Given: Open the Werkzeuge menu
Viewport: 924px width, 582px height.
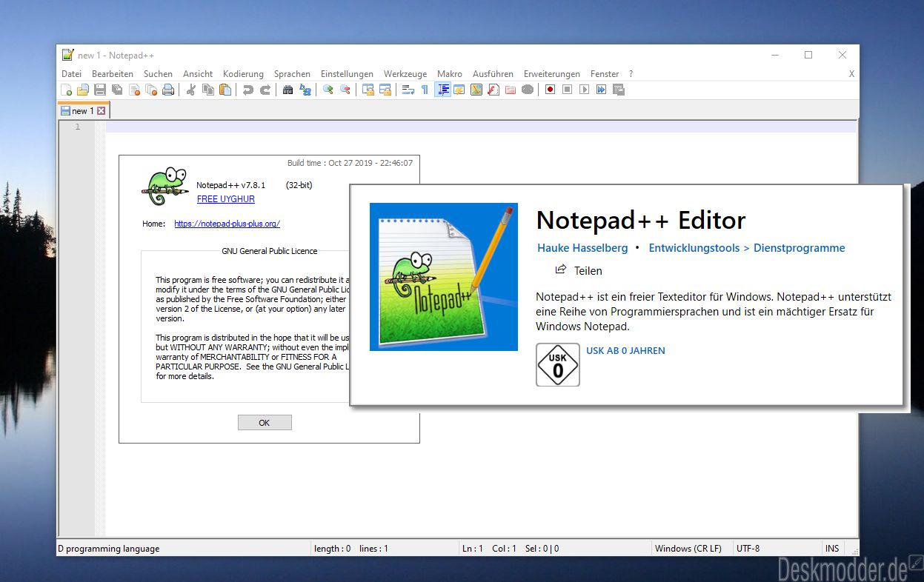Looking at the screenshot, I should coord(405,74).
